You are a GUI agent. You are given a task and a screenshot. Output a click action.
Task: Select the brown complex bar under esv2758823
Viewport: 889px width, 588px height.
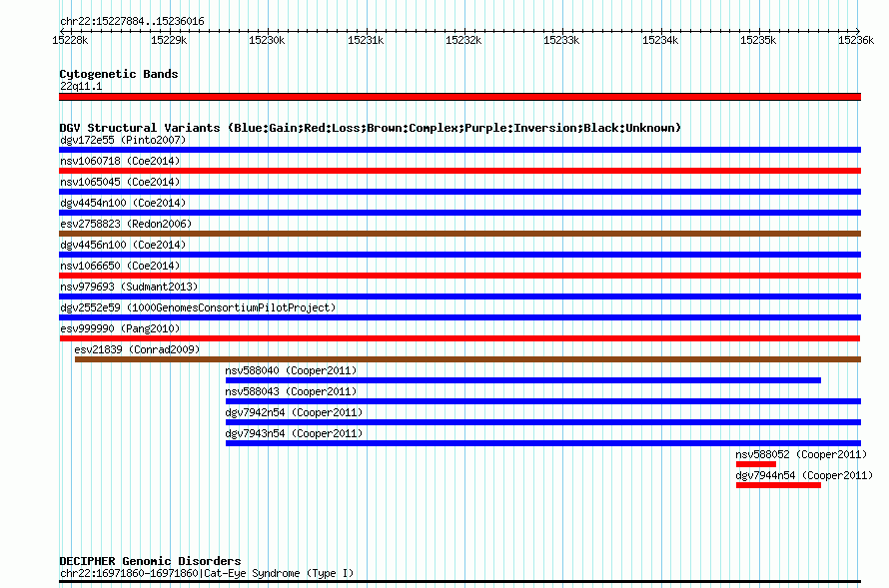point(459,234)
